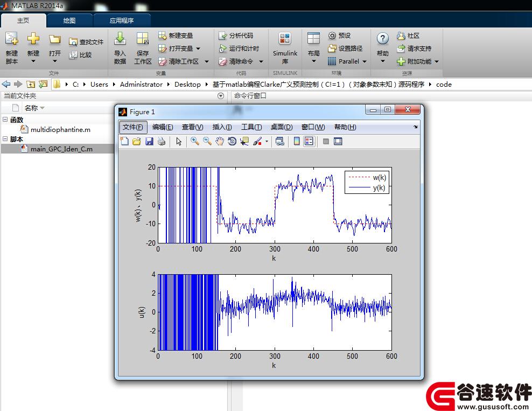Open Preferences (预设) gear icon
Image resolution: width=532 pixels, height=411 pixels.
[x=339, y=36]
